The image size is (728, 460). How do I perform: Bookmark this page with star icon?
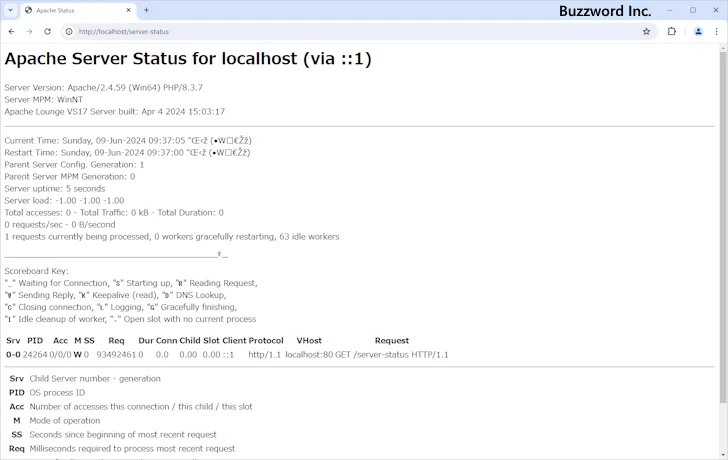(646, 32)
